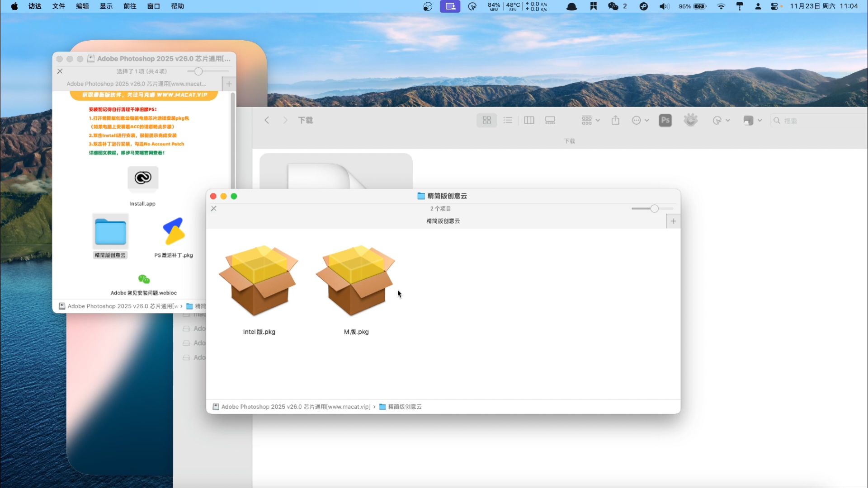Image resolution: width=868 pixels, height=488 pixels.
Task: Dismiss the status bar X in Adobe Photoshop window
Action: click(x=60, y=71)
